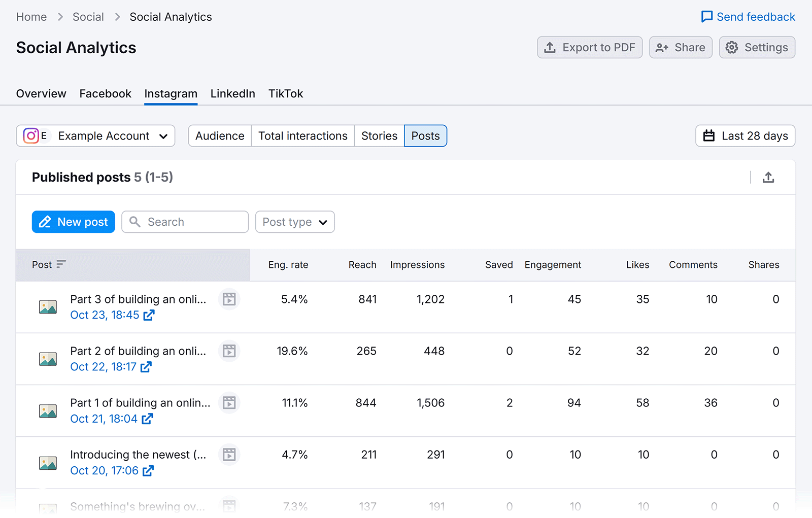Click the Export to PDF upload icon
Viewport: 812px width, 518px height.
point(550,47)
